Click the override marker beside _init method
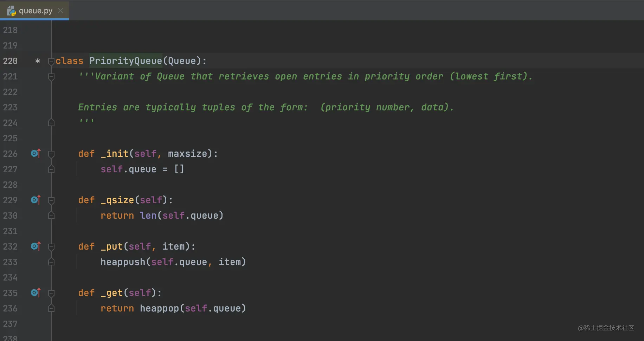This screenshot has height=341, width=644. [x=36, y=154]
